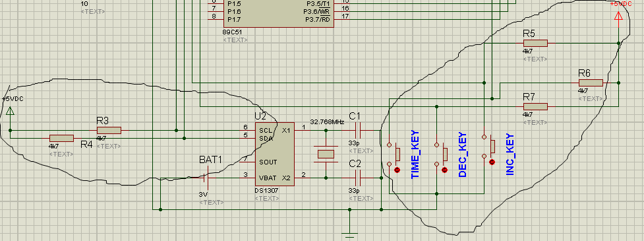Select the R3 resistor symbol
This screenshot has width=644, height=241.
pyautogui.click(x=109, y=130)
